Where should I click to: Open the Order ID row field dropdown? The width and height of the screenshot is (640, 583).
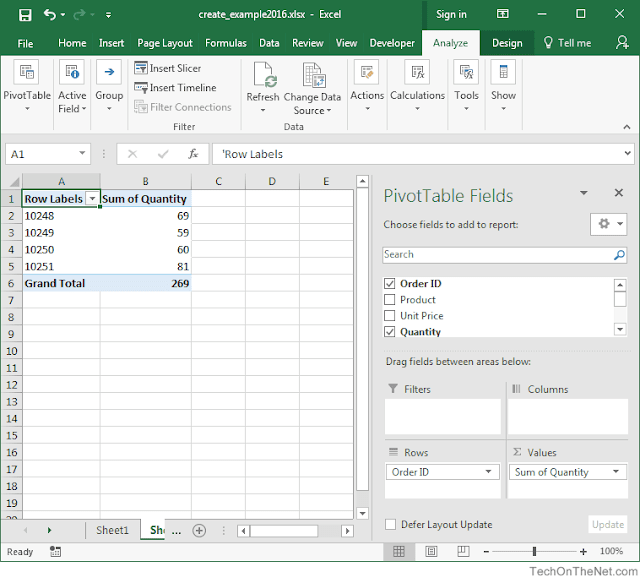tap(488, 472)
